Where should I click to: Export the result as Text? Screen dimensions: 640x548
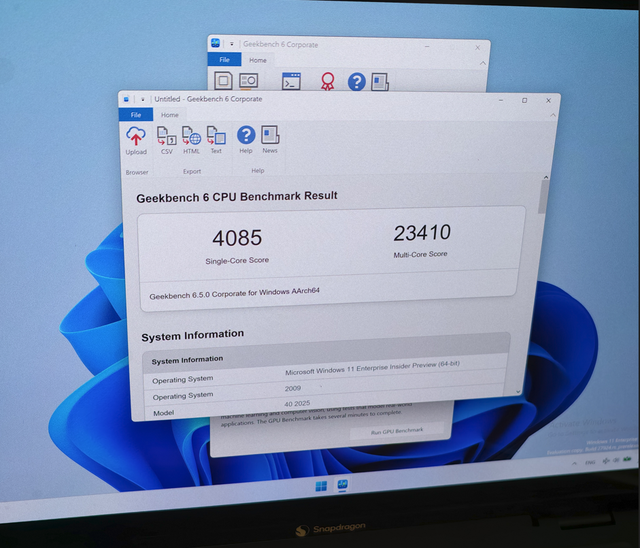pos(216,140)
